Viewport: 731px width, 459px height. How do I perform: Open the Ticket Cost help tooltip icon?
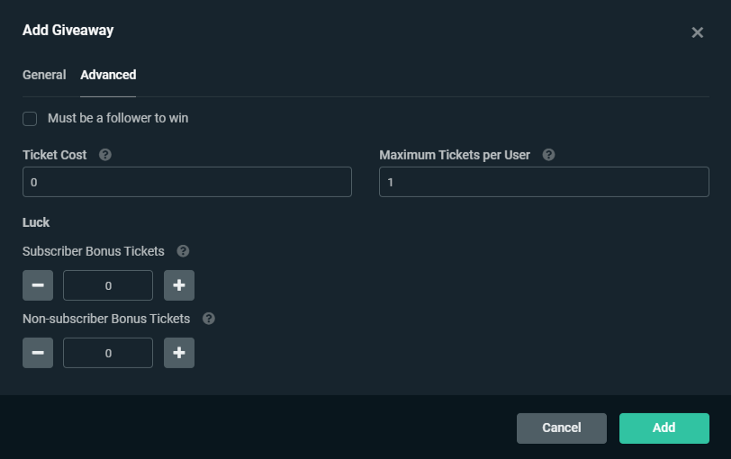(105, 155)
